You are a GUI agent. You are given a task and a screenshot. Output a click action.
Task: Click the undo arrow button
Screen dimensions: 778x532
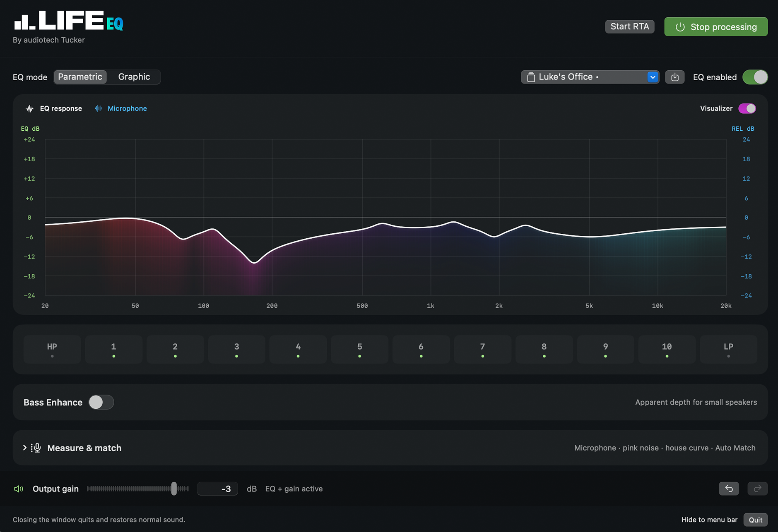729,489
